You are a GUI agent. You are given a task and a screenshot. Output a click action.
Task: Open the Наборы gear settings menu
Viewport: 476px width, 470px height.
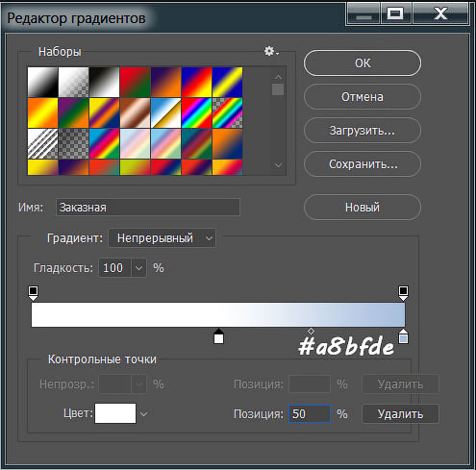pyautogui.click(x=271, y=51)
